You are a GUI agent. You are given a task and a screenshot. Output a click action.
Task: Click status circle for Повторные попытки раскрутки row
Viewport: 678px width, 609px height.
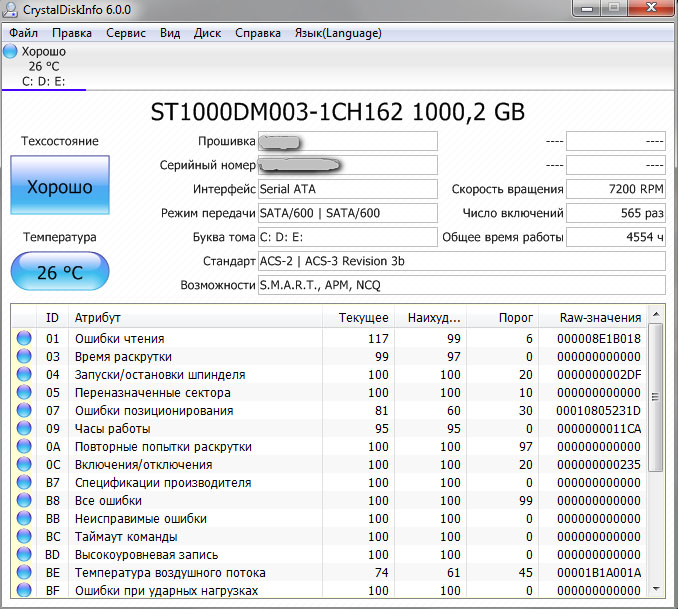click(24, 446)
